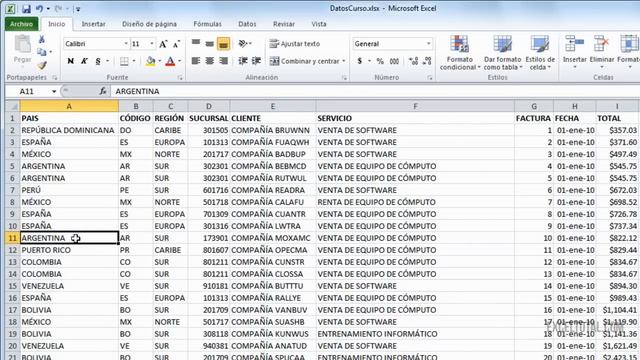Open Formato condicional menu
Image resolution: width=640 pixels, height=360 pixels.
(x=460, y=53)
